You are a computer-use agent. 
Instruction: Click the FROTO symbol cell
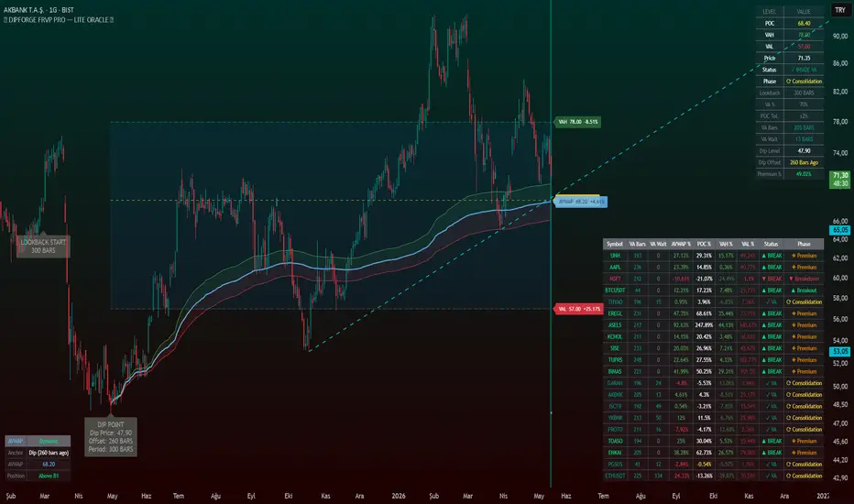click(615, 430)
